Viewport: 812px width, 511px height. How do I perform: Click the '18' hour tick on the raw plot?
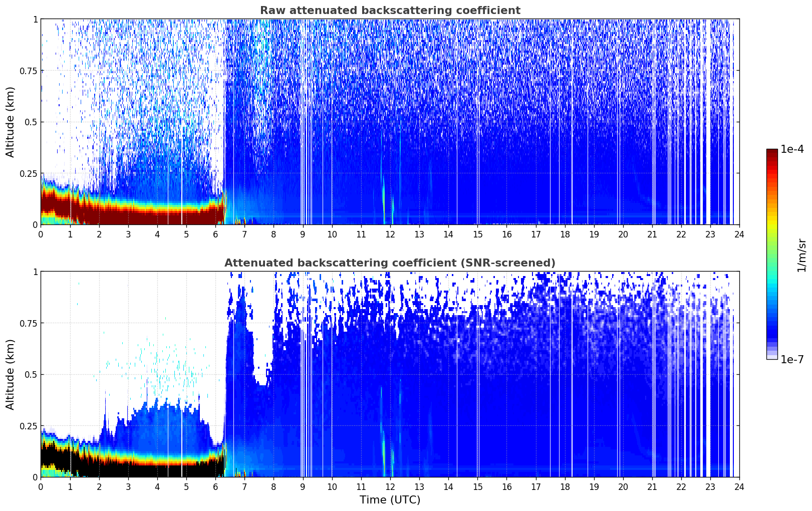coord(565,234)
